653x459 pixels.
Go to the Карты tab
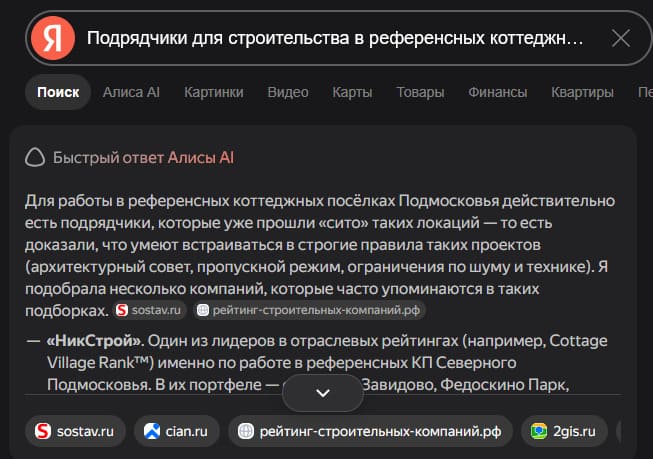(x=352, y=92)
